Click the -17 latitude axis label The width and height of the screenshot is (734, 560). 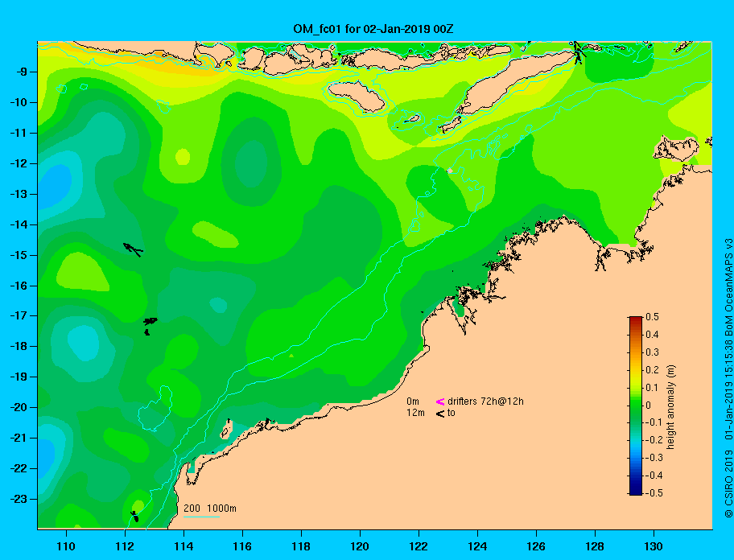(x=19, y=315)
